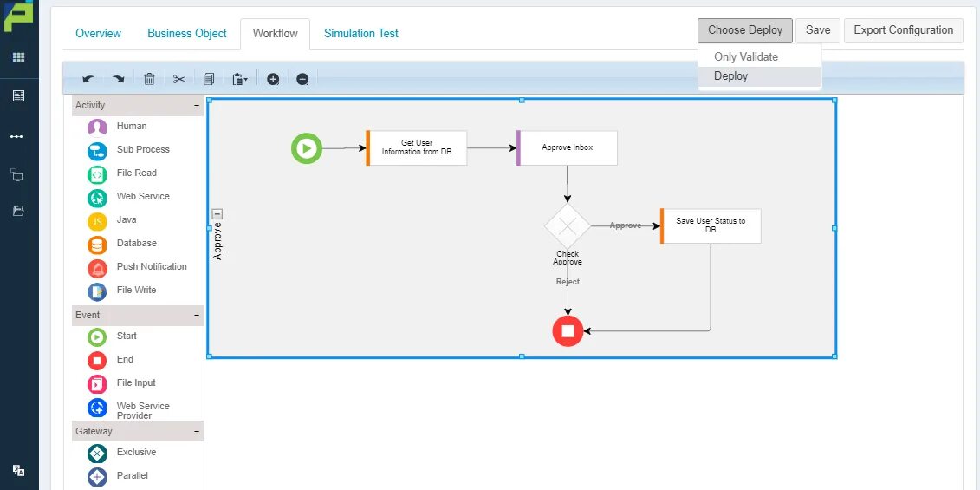Image resolution: width=980 pixels, height=490 pixels.
Task: Click the undo arrow in toolbar
Action: click(88, 79)
